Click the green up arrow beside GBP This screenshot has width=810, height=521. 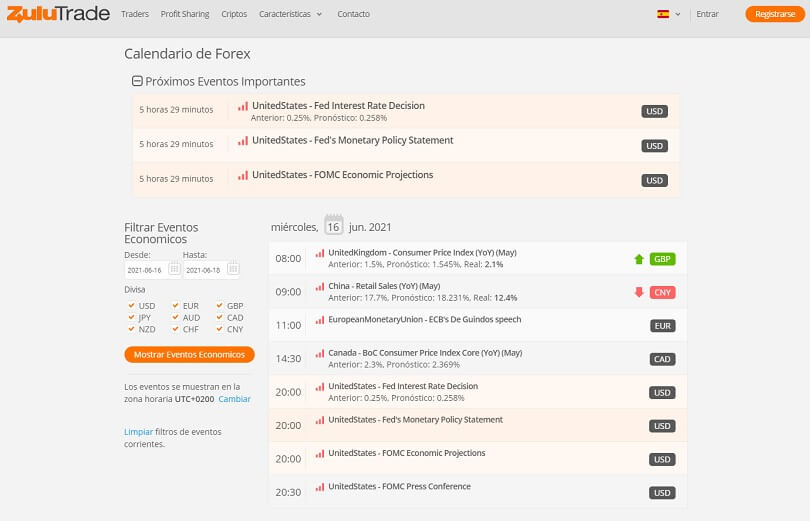(x=638, y=259)
